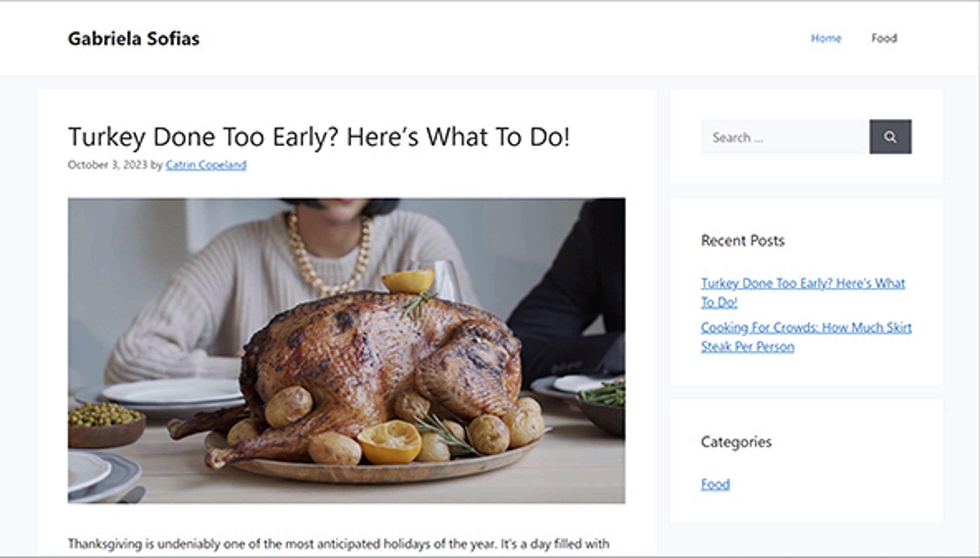Go to the Food navigation item

884,38
